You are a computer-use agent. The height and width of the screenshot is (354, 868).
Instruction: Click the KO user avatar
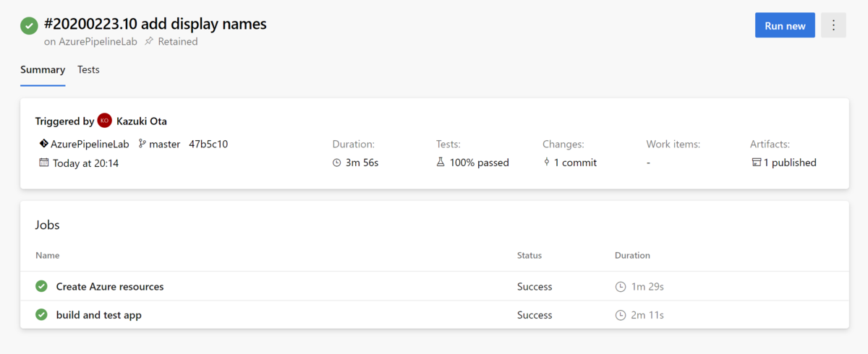(x=105, y=121)
